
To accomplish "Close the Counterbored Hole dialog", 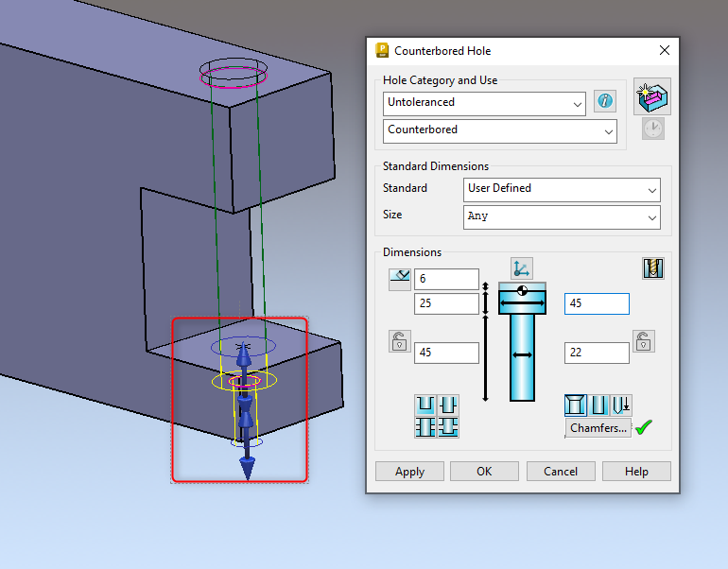I will point(665,51).
